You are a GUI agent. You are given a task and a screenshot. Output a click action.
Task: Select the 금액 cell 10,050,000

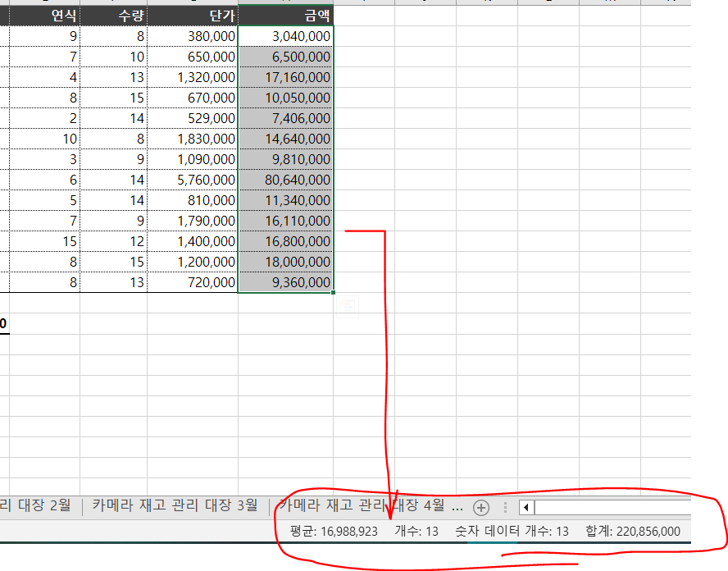285,98
